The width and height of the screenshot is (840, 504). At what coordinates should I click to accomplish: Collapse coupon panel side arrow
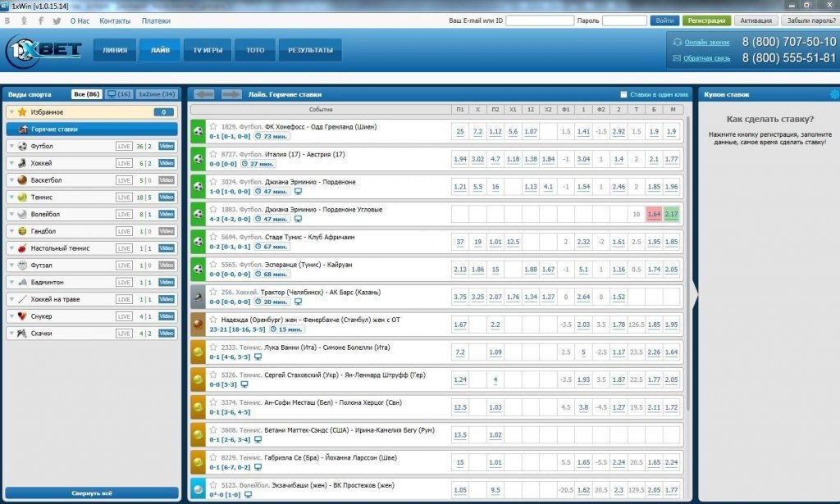(x=695, y=293)
